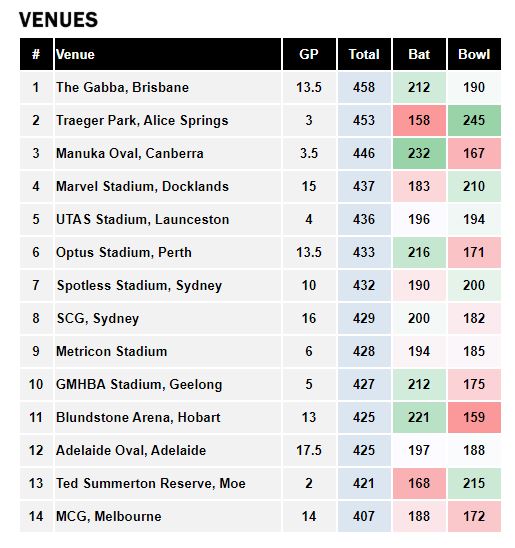Click the red 158 Bat cell

(419, 121)
